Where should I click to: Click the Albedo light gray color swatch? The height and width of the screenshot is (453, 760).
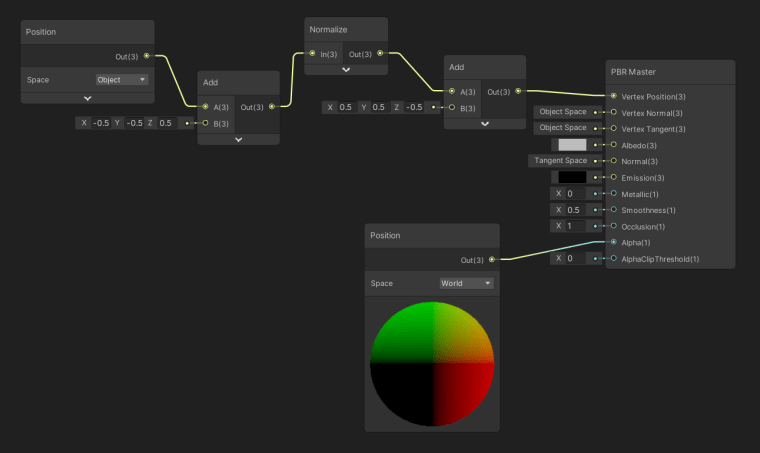[x=572, y=145]
